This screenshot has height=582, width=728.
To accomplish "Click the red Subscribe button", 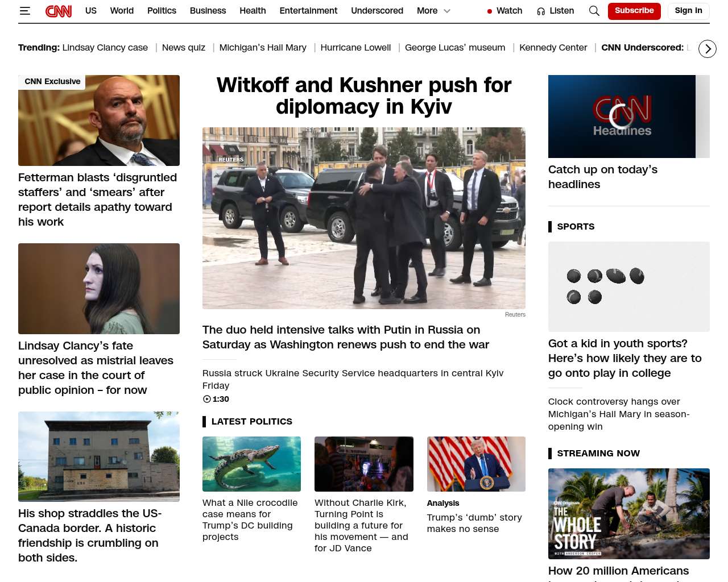I will (x=634, y=11).
